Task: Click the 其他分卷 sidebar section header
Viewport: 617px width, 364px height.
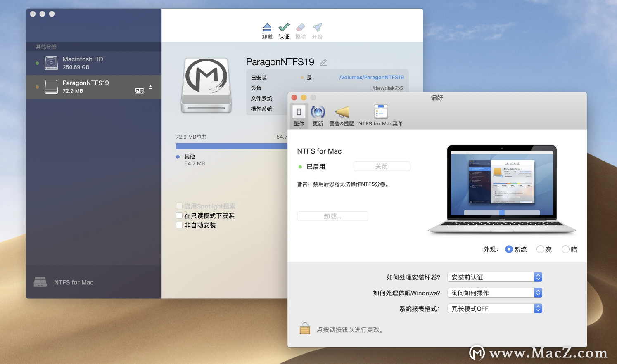Action: tap(46, 47)
